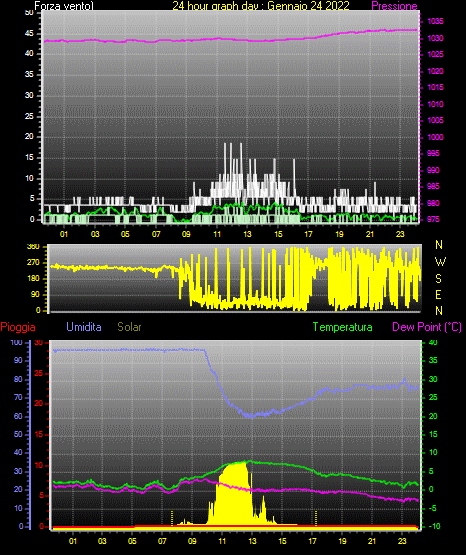Click the -10 temperature axis value

[x=434, y=526]
